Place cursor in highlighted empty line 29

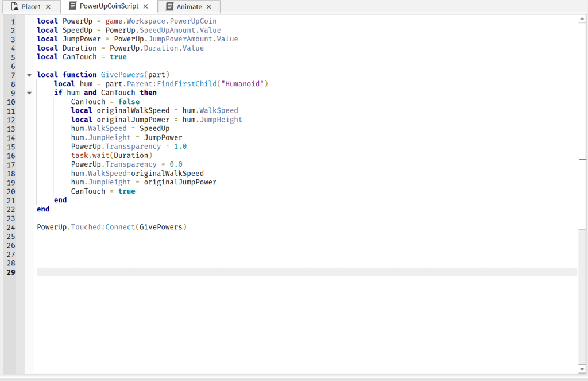tap(287, 272)
